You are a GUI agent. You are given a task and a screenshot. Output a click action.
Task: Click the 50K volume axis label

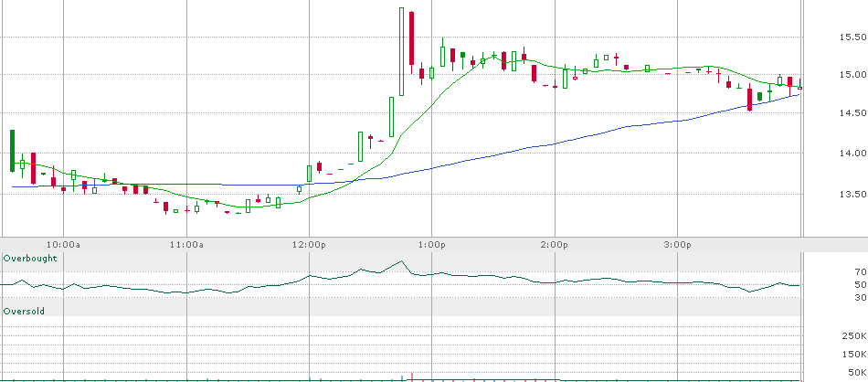coord(857,372)
